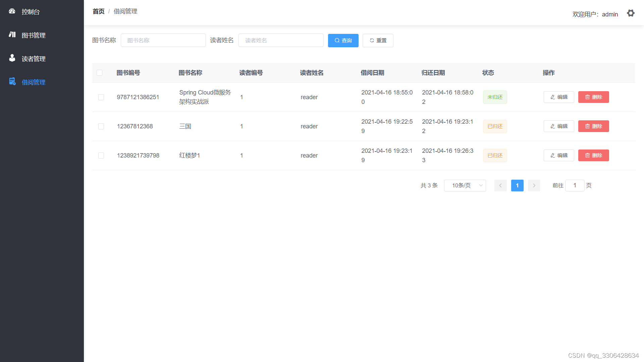Open 借阅管理 in the sidebar

pos(42,82)
